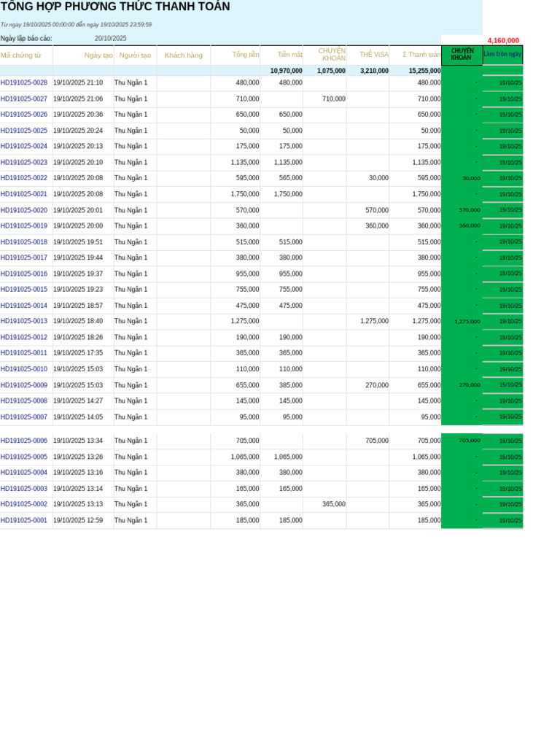Screen dimensions: 560x747
Task: Click voucher HD191025-0001 link
Action: (24, 520)
